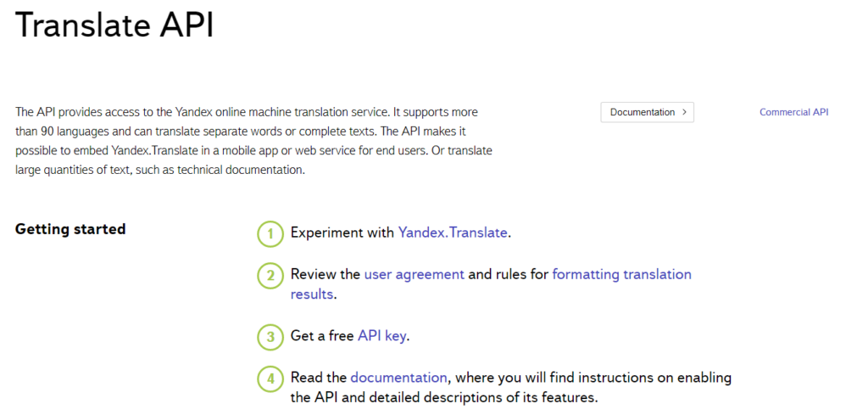
Task: Click the step 1 circled number icon
Action: 270,234
